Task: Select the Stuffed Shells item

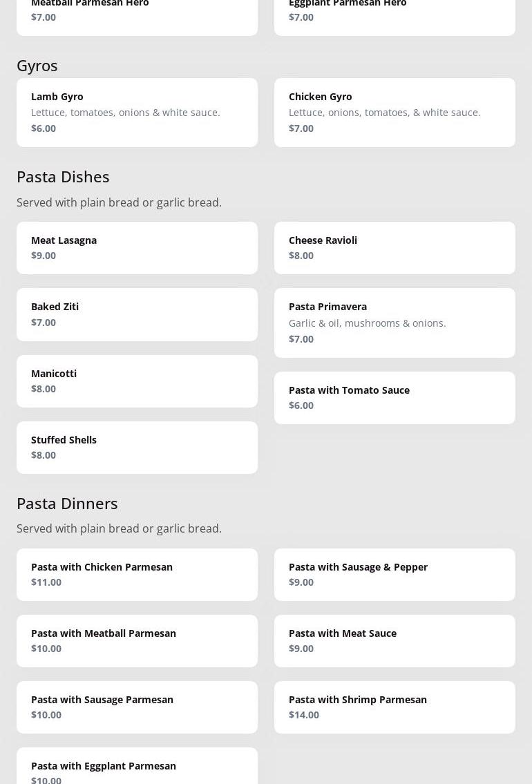Action: coord(137,447)
